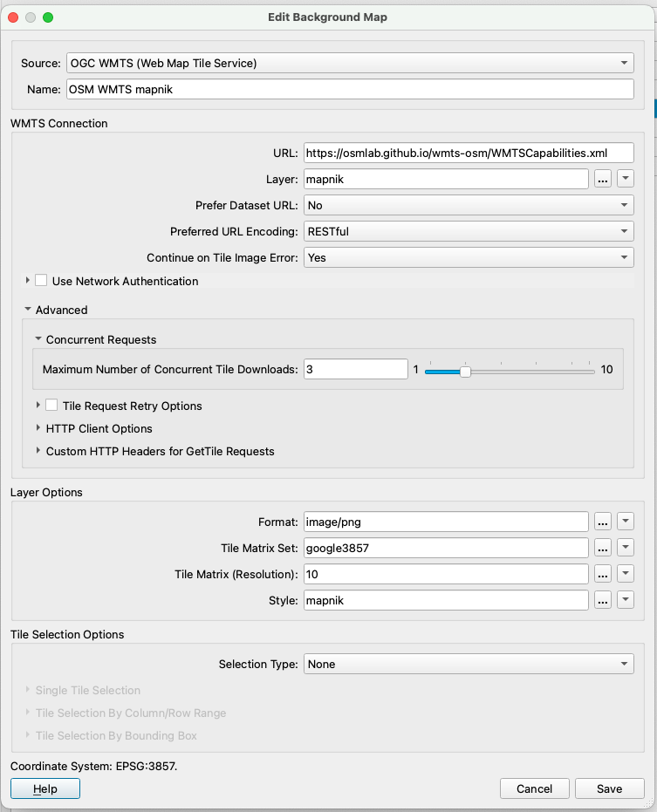
Task: Click the WMTS URL input field
Action: tap(469, 153)
